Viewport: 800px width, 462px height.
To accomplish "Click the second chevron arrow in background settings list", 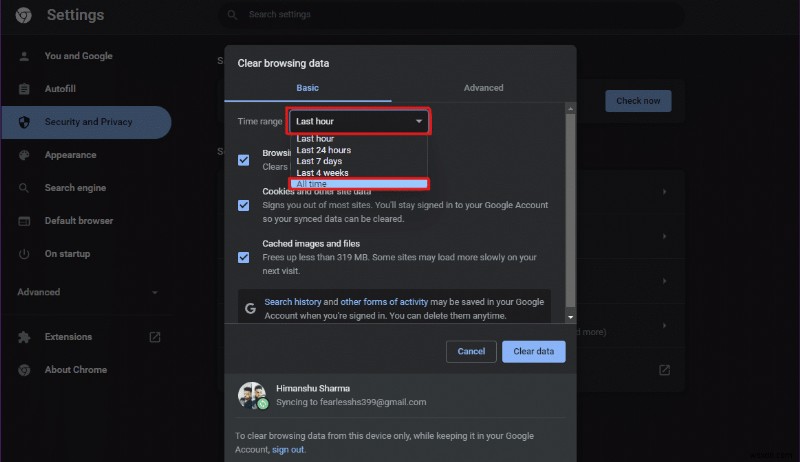I will [x=664, y=236].
